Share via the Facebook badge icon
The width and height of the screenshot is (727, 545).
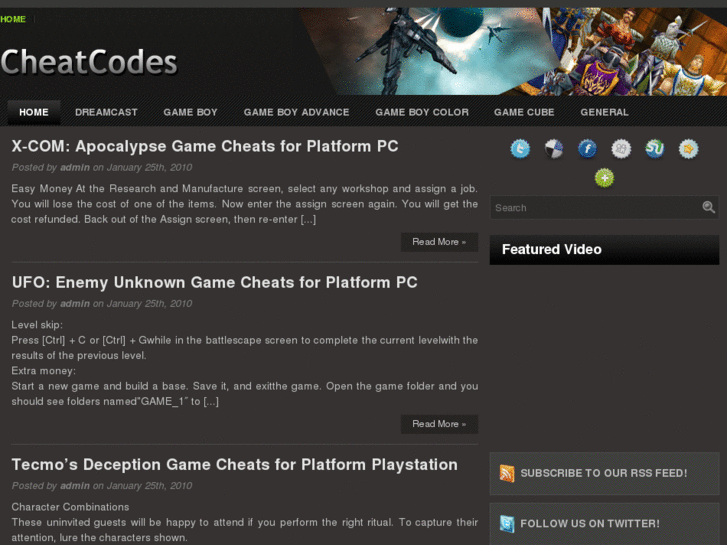[587, 149]
